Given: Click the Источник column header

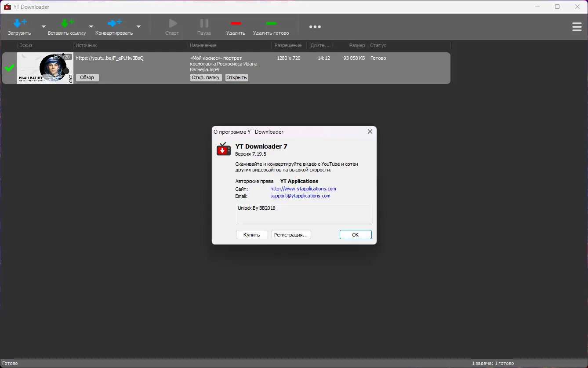Looking at the screenshot, I should (86, 45).
